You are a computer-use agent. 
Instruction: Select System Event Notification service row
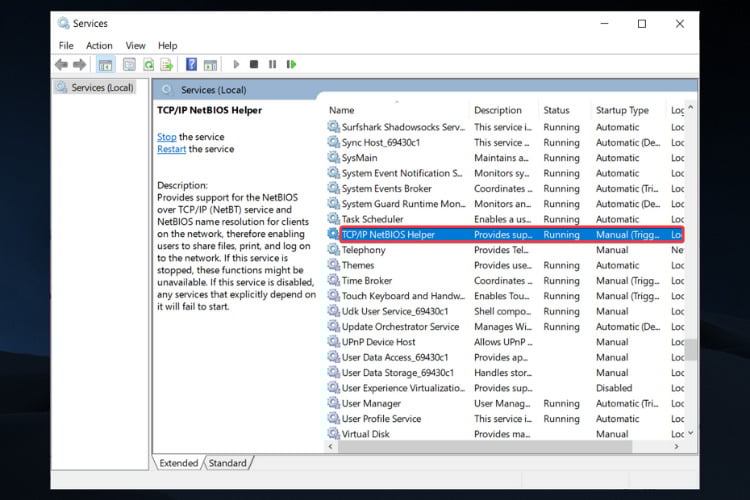coord(506,173)
